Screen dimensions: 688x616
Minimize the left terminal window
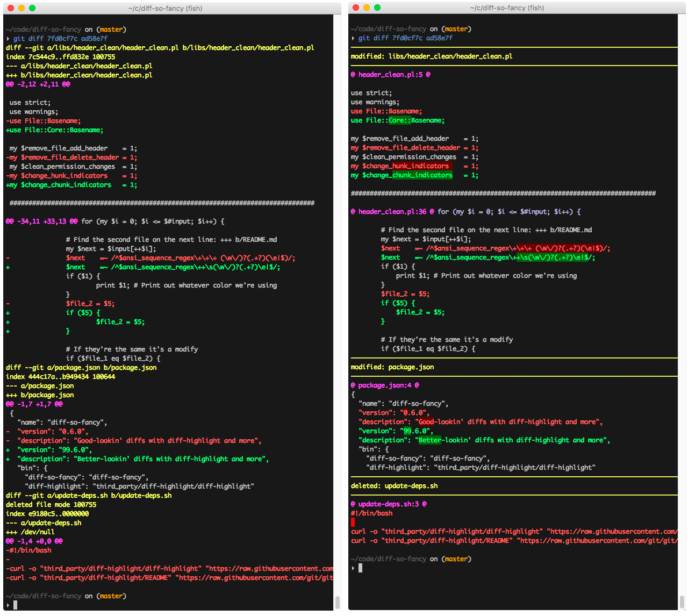coord(21,8)
